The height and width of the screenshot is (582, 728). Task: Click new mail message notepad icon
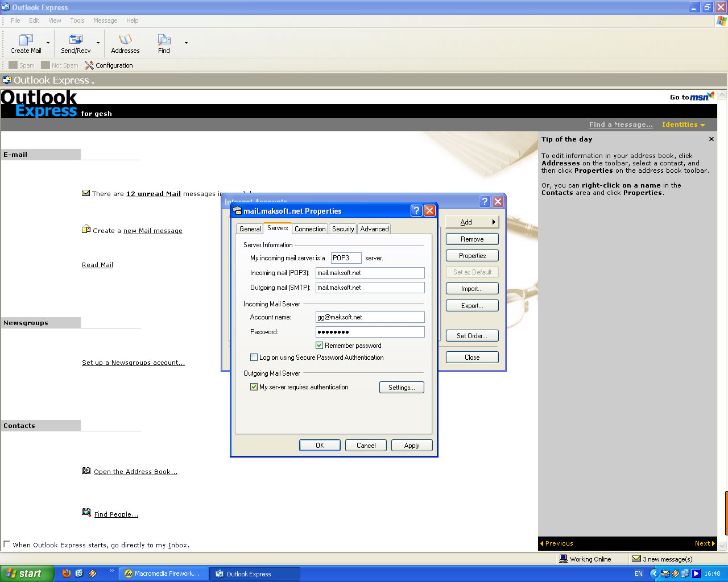point(86,230)
